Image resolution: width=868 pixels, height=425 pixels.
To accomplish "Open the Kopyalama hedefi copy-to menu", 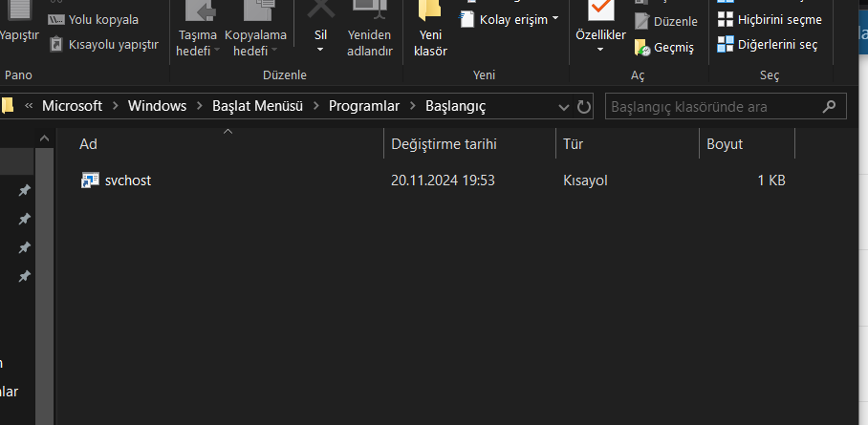I will (x=255, y=30).
